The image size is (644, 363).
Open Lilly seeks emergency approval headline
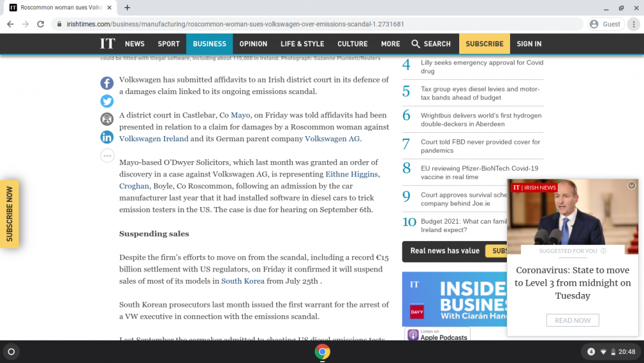coord(482,66)
